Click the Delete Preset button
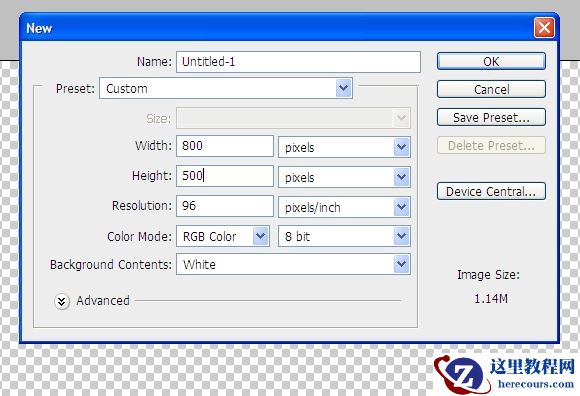Image resolution: width=580 pixels, height=396 pixels. (x=491, y=145)
